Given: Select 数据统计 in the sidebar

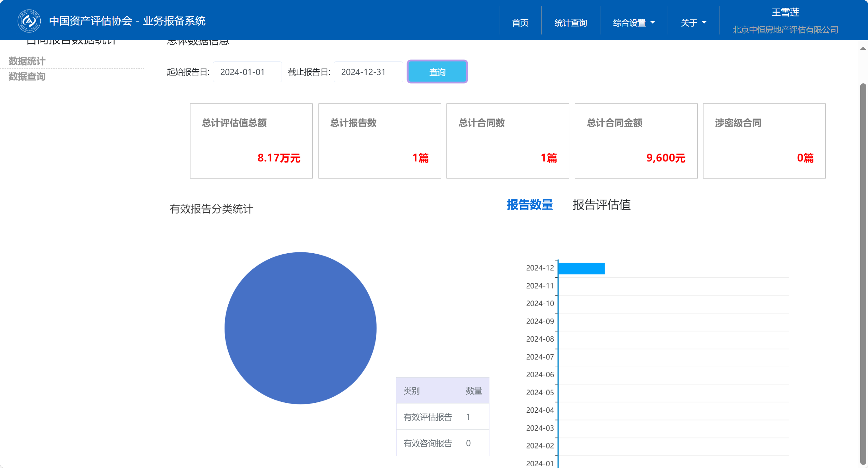Looking at the screenshot, I should [x=27, y=61].
